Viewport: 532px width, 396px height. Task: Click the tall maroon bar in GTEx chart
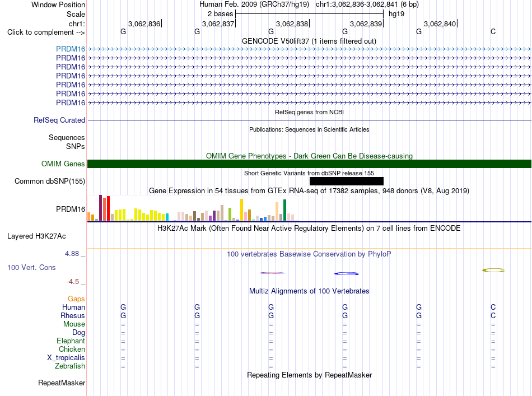point(100,208)
